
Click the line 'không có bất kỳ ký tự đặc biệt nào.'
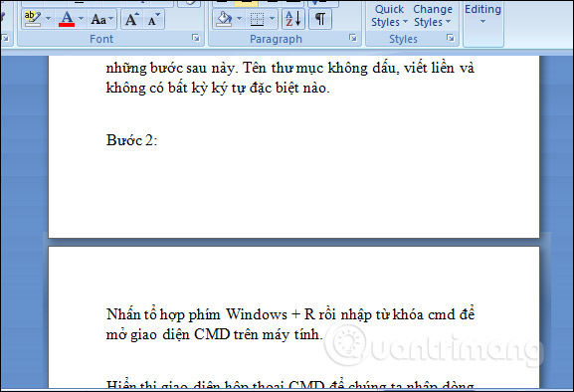[218, 88]
